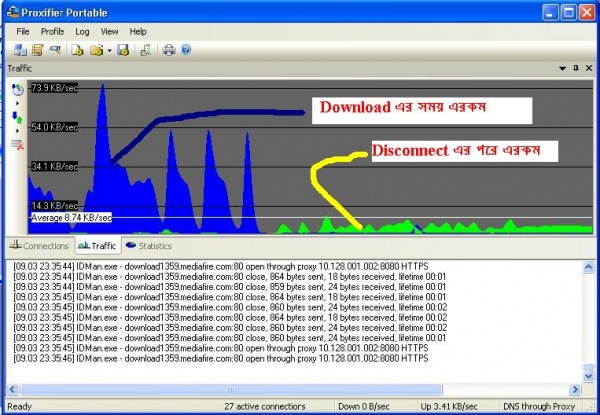Select the first log line at 23:35:44 open
This screenshot has width=600, height=415.
[221, 266]
